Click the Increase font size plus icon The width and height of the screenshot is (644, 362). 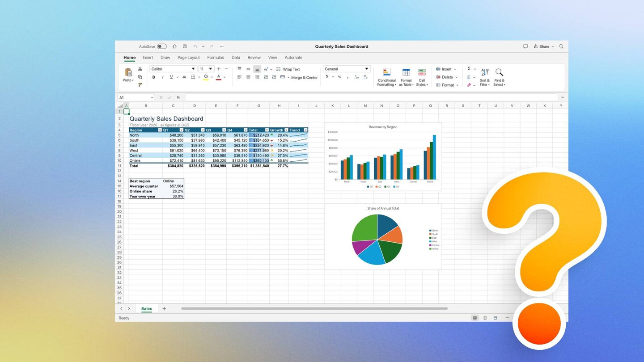(x=219, y=69)
